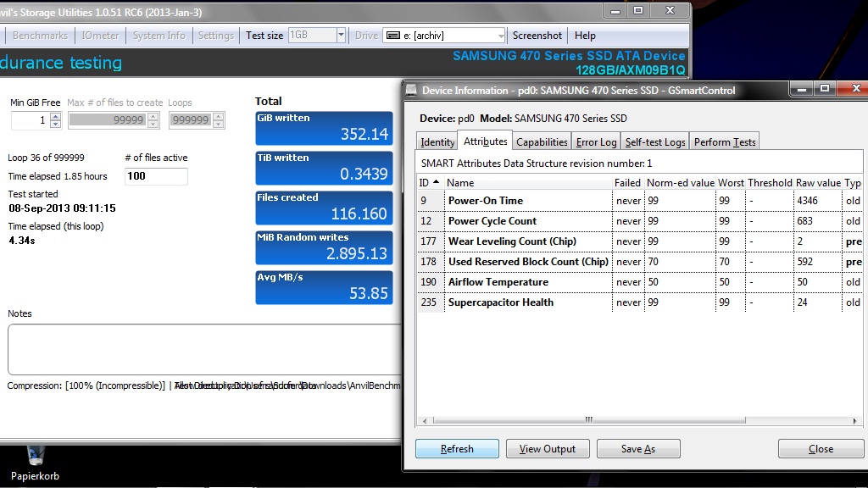Screen dimensions: 868x488
Task: Open the Self-test Logs tab
Action: [x=655, y=142]
